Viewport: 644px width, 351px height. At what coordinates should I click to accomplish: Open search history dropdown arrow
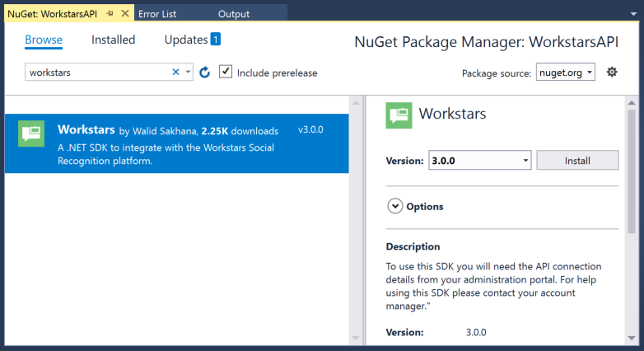tap(188, 72)
